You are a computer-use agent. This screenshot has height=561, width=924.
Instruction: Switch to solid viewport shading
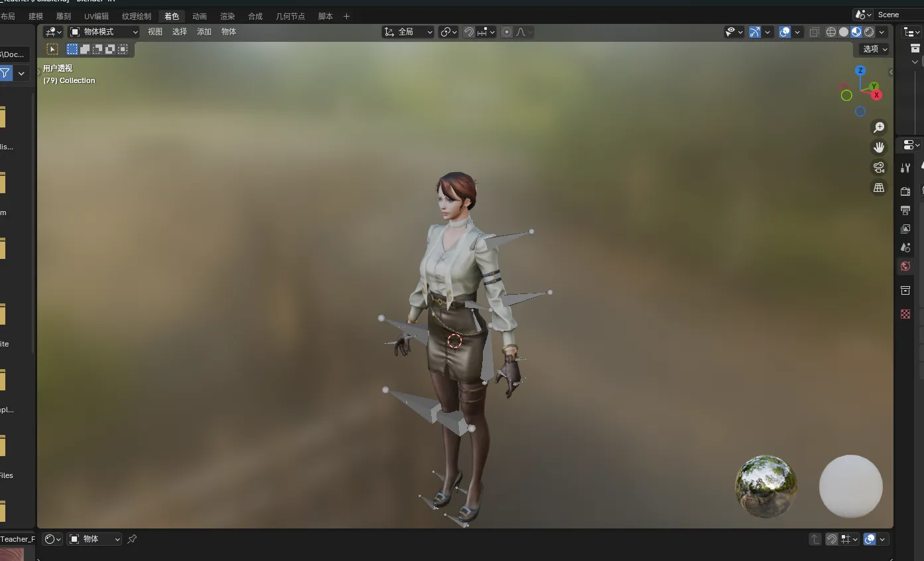844,32
